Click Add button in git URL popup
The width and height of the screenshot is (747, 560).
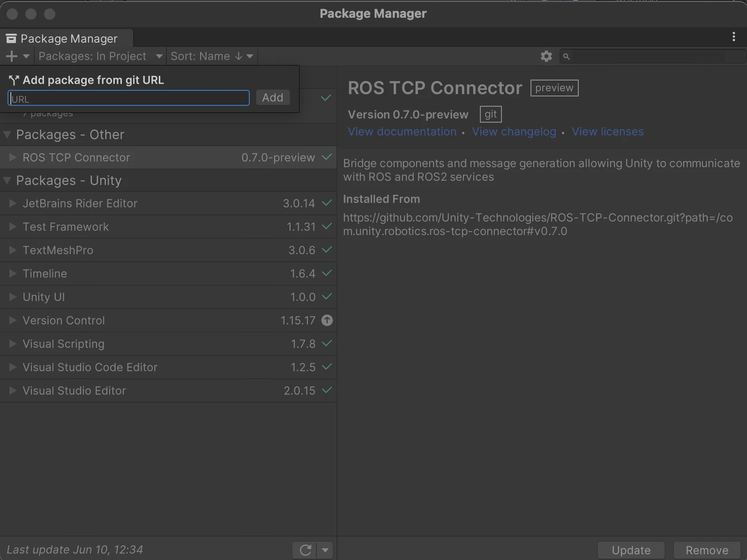(273, 97)
